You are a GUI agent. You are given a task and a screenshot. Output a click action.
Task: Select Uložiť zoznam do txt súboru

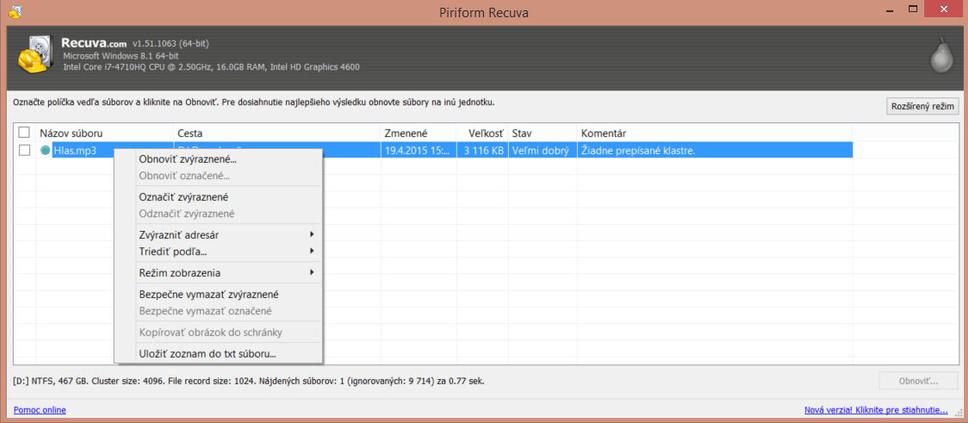[x=219, y=354]
